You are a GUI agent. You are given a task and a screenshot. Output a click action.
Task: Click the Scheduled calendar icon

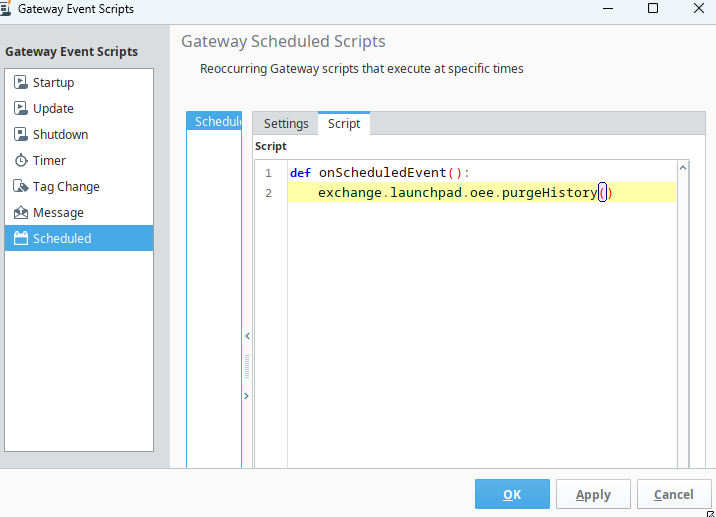point(20,238)
